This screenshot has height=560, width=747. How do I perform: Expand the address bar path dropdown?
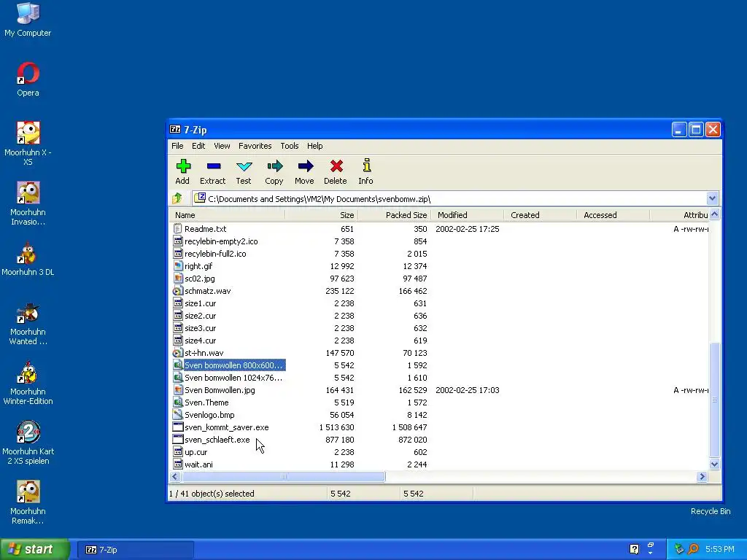pyautogui.click(x=712, y=198)
